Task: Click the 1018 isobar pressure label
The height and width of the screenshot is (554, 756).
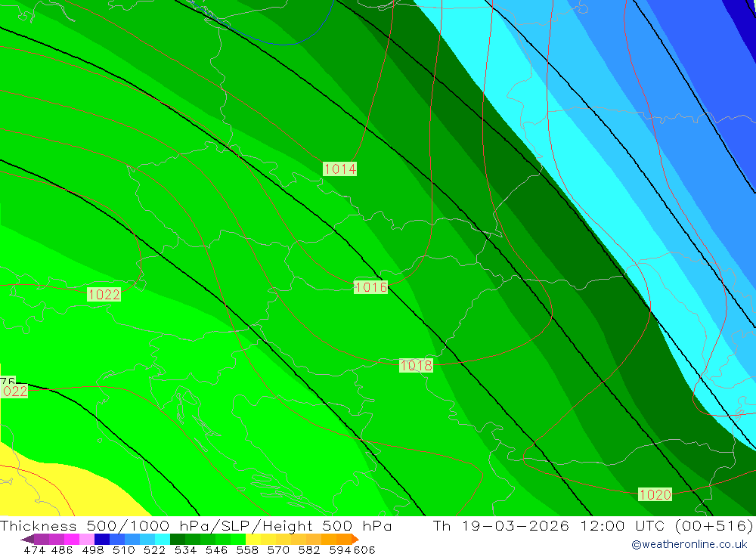Action: [x=416, y=366]
